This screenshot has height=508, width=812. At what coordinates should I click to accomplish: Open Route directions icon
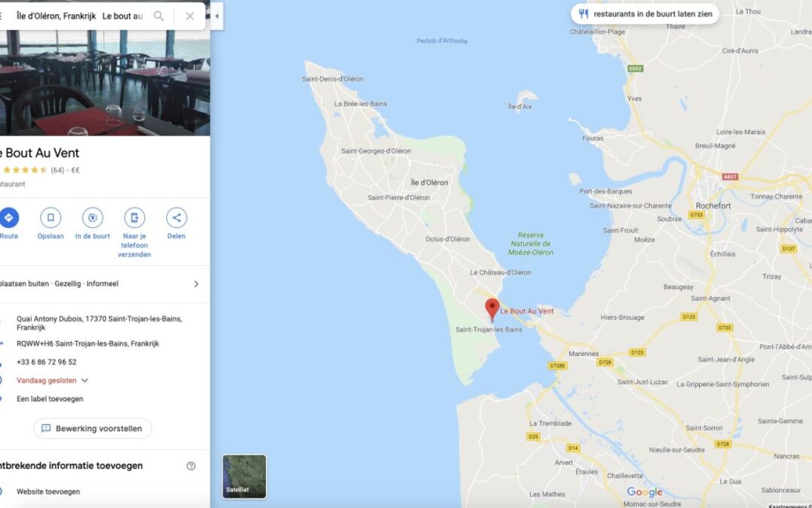click(x=9, y=217)
